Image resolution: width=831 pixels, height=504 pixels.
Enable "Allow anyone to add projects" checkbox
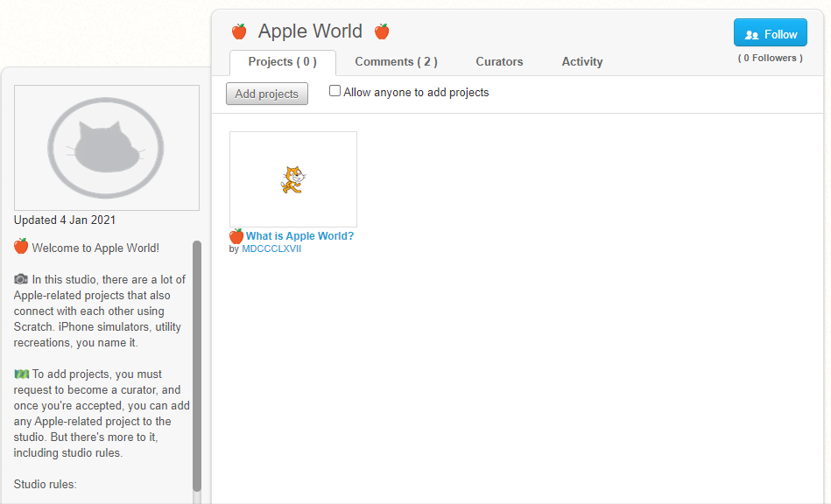(x=335, y=91)
